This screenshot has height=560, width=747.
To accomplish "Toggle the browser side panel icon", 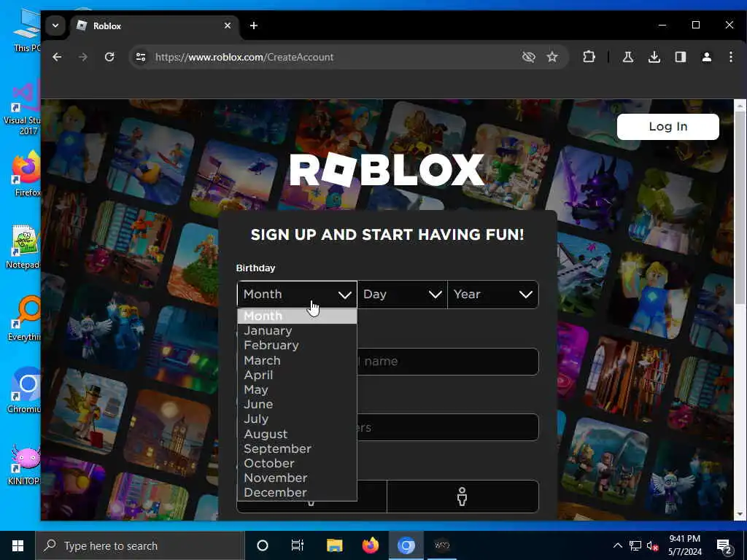I will [681, 57].
